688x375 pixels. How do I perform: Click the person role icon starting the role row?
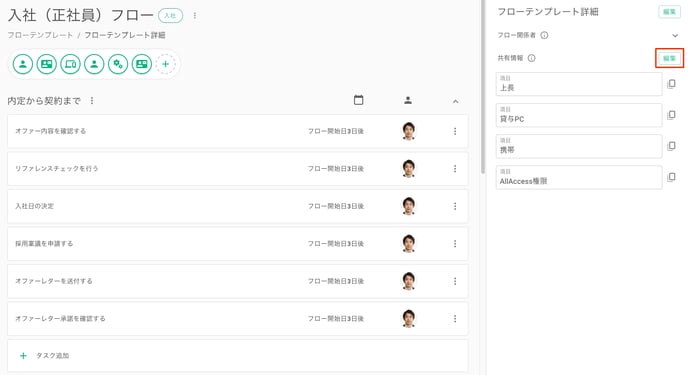(x=23, y=64)
